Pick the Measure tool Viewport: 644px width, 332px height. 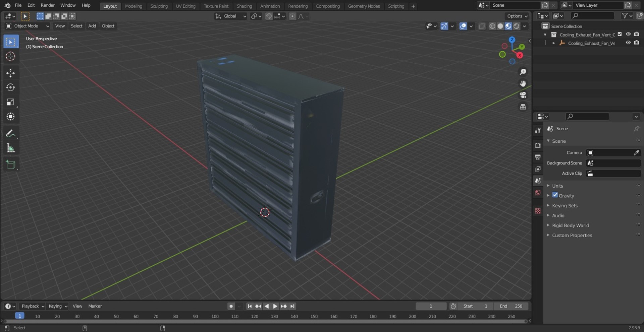click(10, 148)
